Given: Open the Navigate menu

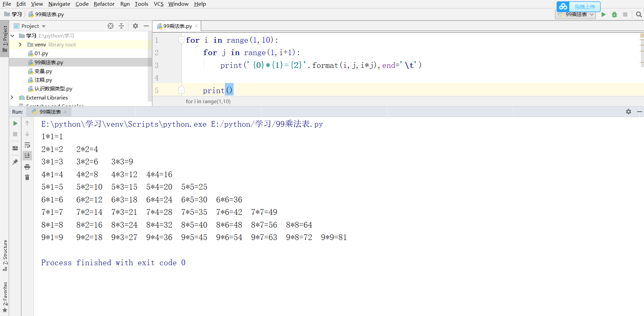Looking at the screenshot, I should coord(59,4).
